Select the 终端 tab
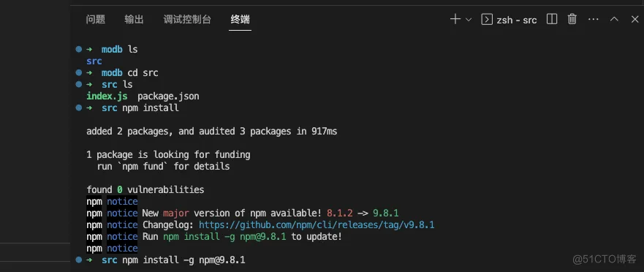The image size is (644, 272). tap(240, 19)
